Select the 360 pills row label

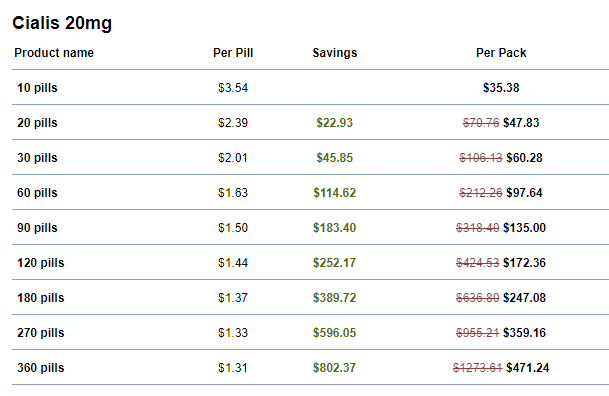(x=41, y=368)
